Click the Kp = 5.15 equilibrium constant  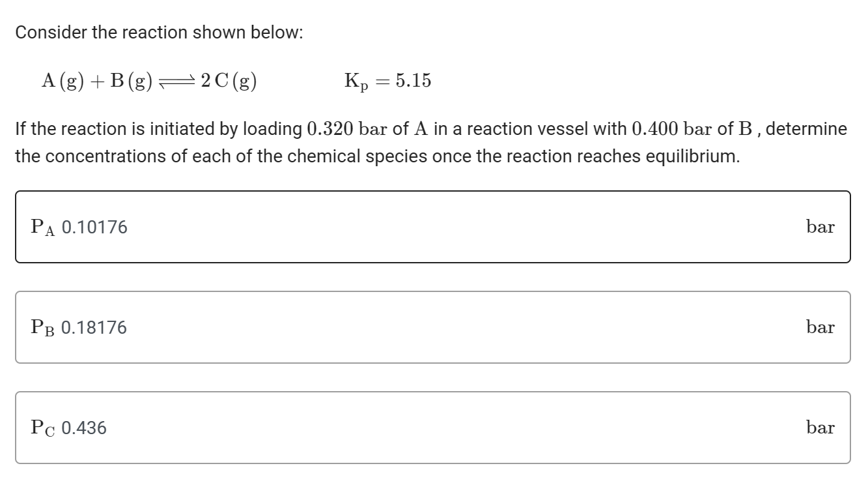tap(387, 81)
